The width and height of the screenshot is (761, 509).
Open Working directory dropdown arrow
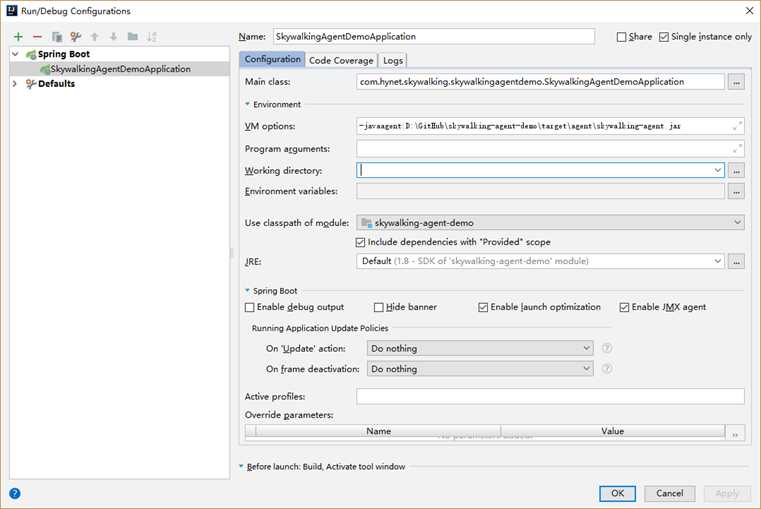(x=717, y=170)
